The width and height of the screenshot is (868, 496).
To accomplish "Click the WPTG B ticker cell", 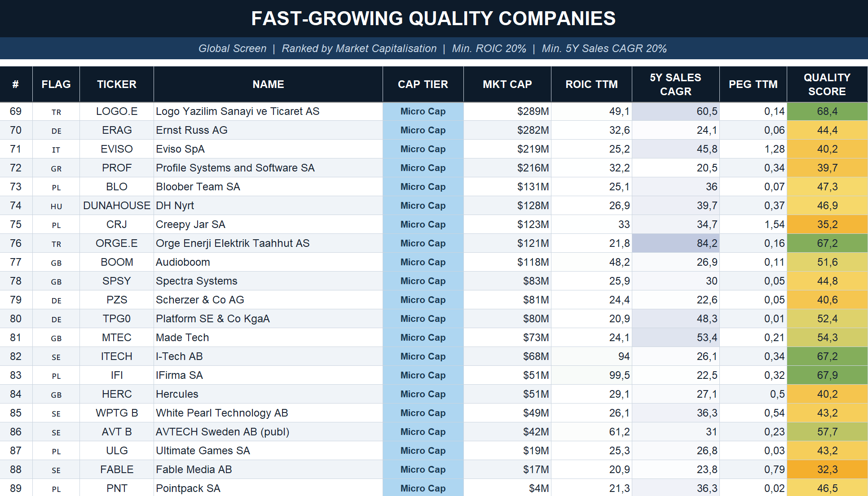I will click(117, 413).
